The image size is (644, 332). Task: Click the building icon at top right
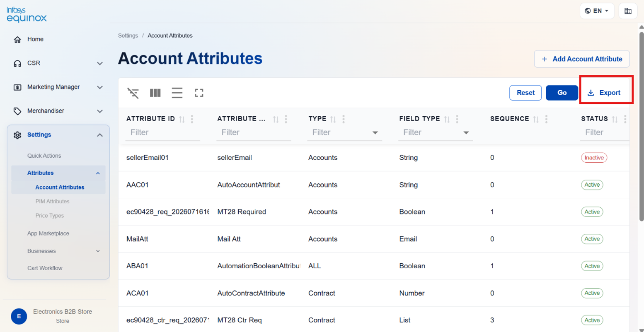pos(628,11)
